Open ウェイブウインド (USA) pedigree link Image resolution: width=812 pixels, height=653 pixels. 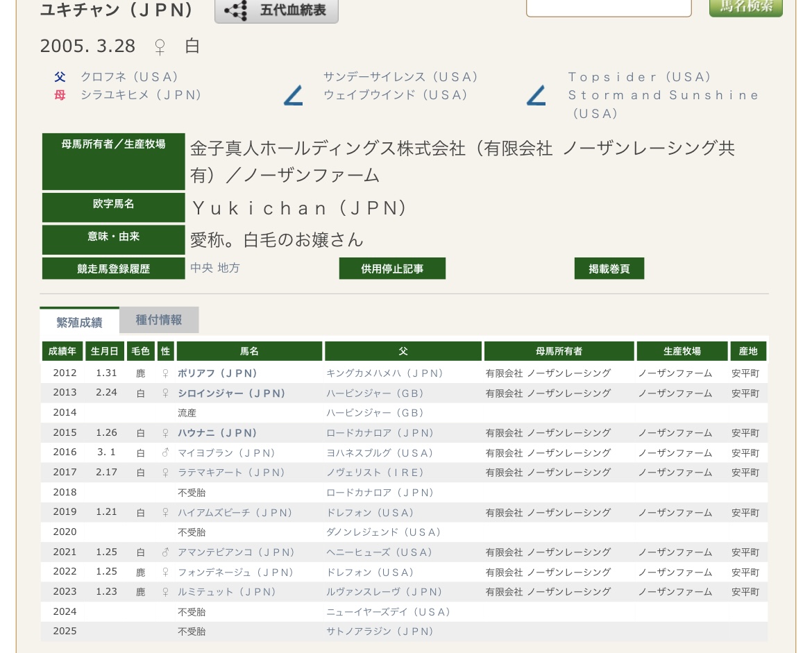tap(395, 95)
